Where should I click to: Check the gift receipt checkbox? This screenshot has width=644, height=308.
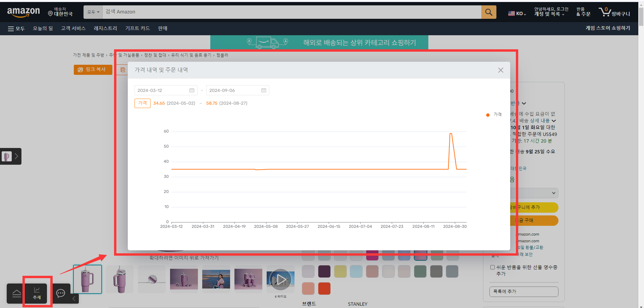click(492, 267)
